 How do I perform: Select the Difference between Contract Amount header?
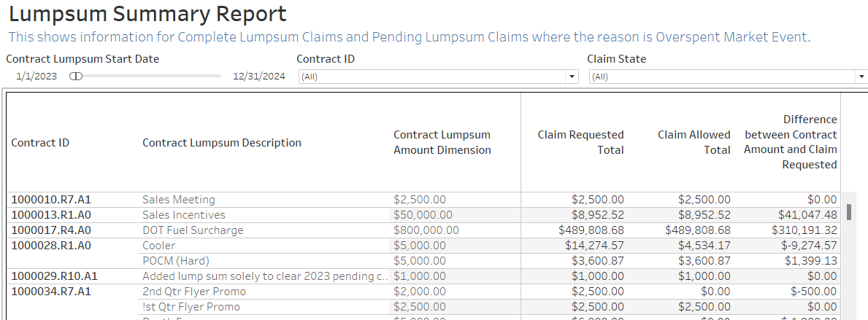coord(791,142)
